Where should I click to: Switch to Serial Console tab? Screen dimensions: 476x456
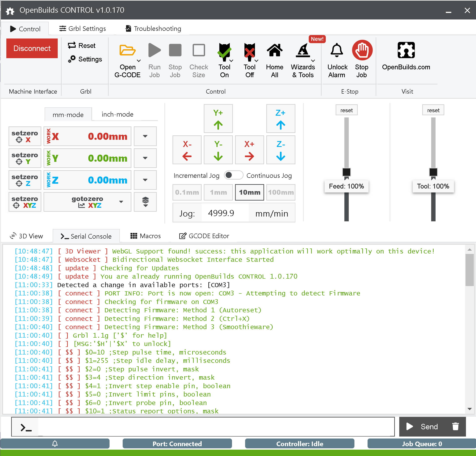tap(86, 236)
